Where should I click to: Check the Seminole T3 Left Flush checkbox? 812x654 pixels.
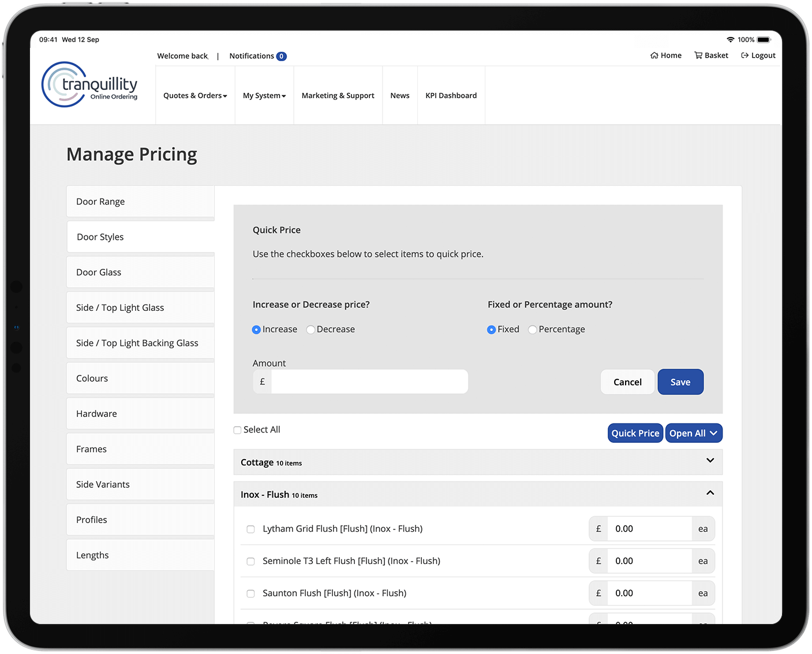click(250, 562)
